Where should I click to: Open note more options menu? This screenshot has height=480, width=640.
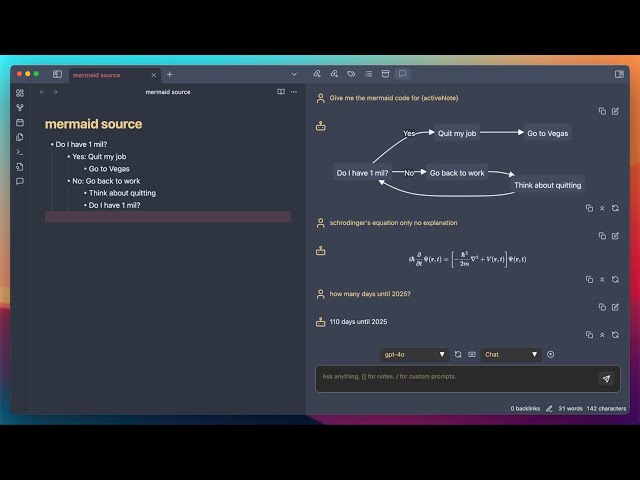coord(294,92)
